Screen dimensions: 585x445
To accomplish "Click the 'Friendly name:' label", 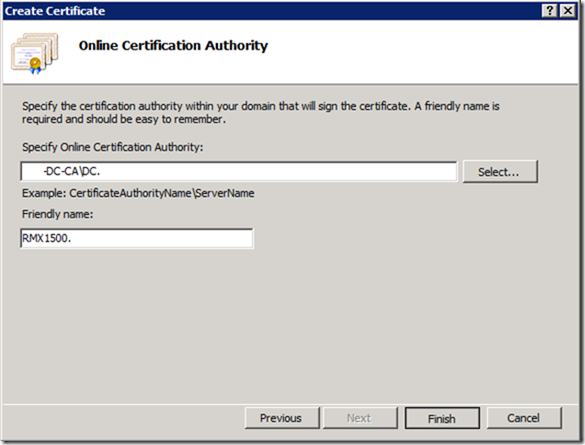I will [57, 214].
